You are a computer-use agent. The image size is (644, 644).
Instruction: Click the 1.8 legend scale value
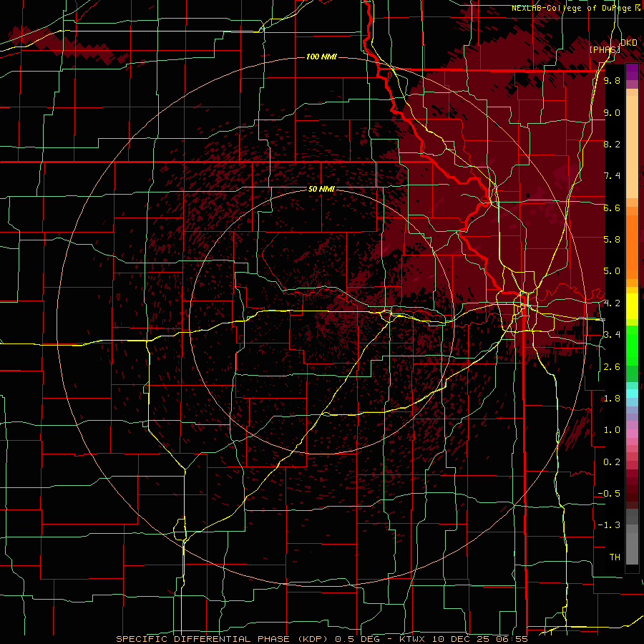click(612, 399)
